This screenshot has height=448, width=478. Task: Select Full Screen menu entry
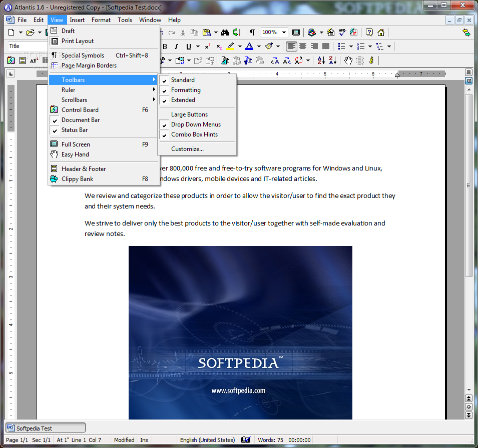click(x=104, y=144)
